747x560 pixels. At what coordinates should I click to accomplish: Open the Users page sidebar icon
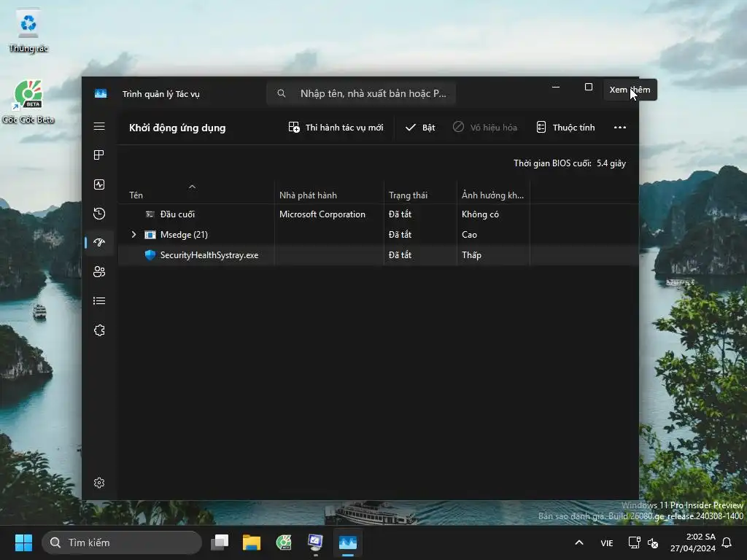[99, 272]
